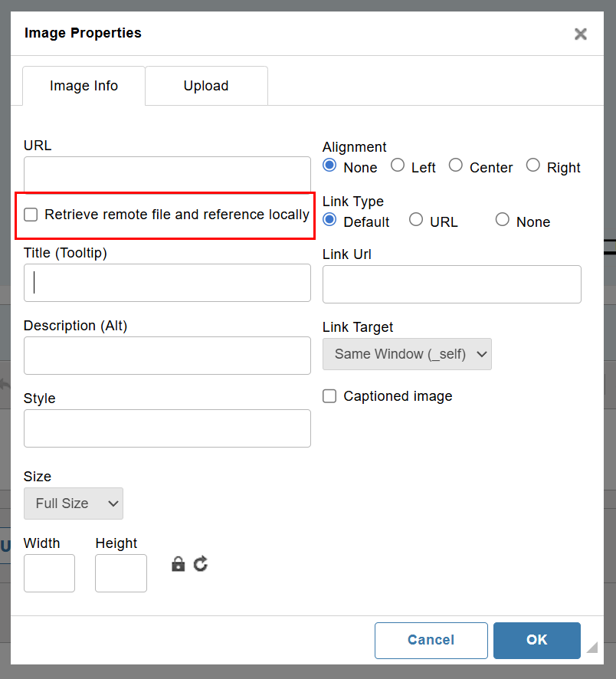
Task: Check the Captioned image box
Action: (x=329, y=395)
